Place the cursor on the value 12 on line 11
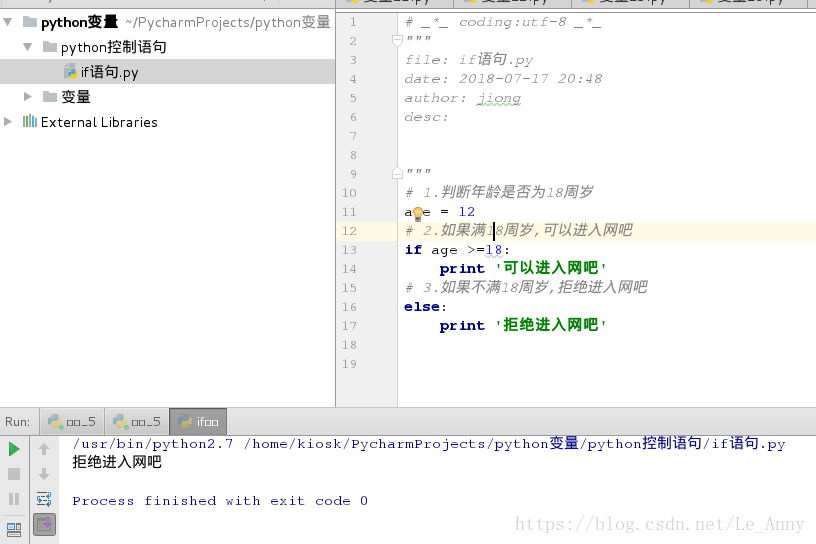Image resolution: width=816 pixels, height=544 pixels. (466, 212)
